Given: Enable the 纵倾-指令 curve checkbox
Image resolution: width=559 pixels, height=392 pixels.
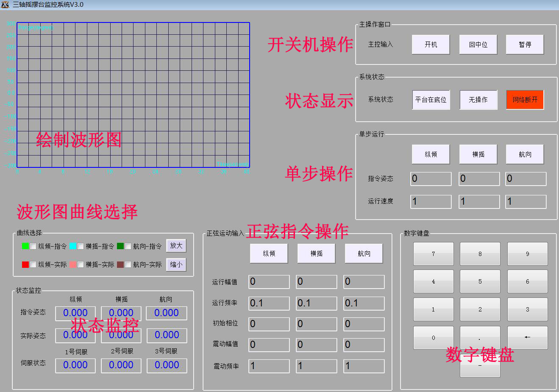Looking at the screenshot, I should point(33,246).
